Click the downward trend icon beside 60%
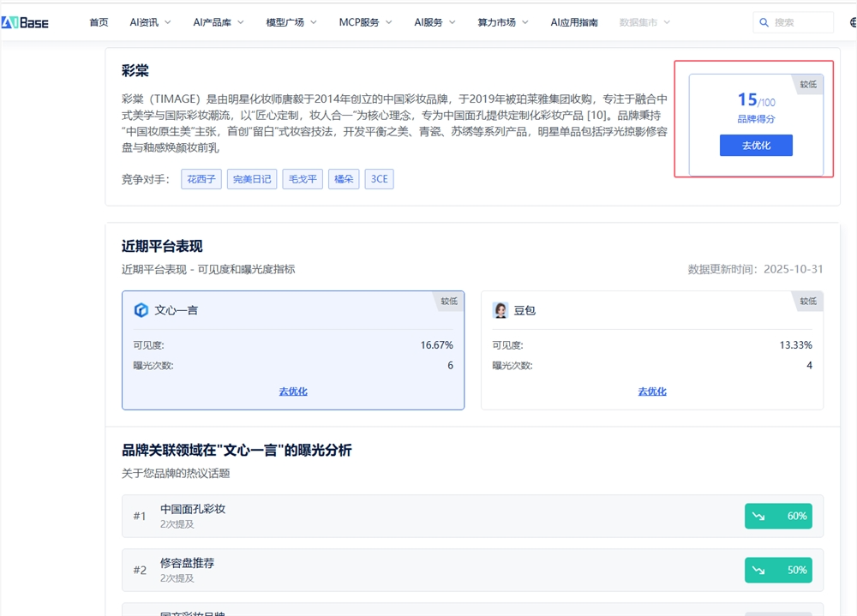The width and height of the screenshot is (857, 616). pyautogui.click(x=758, y=516)
